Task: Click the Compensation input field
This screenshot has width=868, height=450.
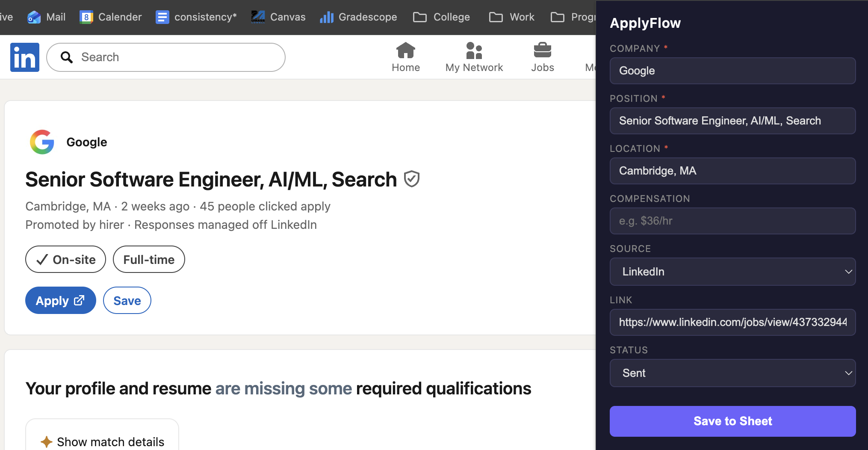Action: pos(732,221)
